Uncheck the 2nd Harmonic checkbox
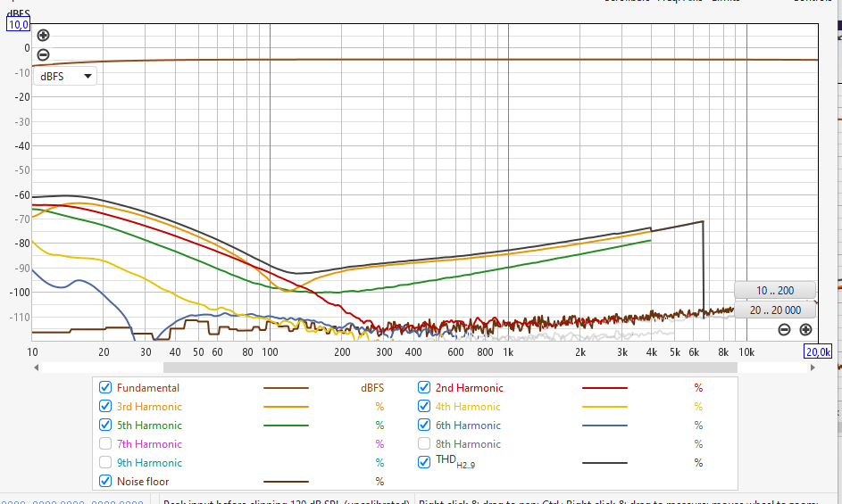 (424, 387)
